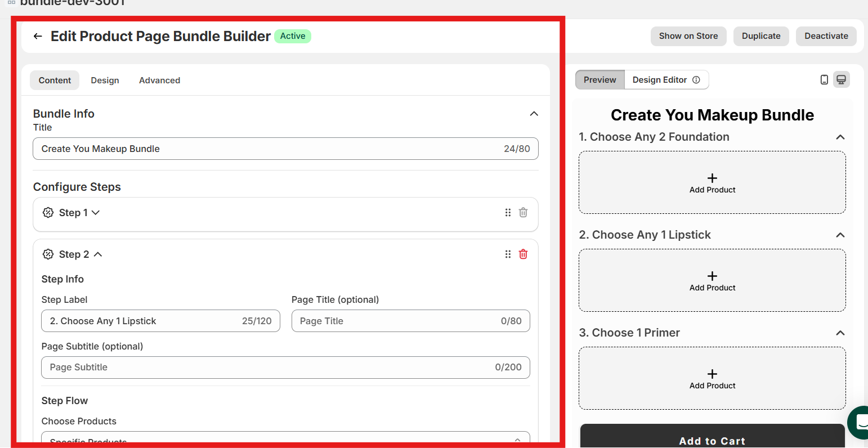
Task: Select the Design Editor tab
Action: (x=660, y=80)
